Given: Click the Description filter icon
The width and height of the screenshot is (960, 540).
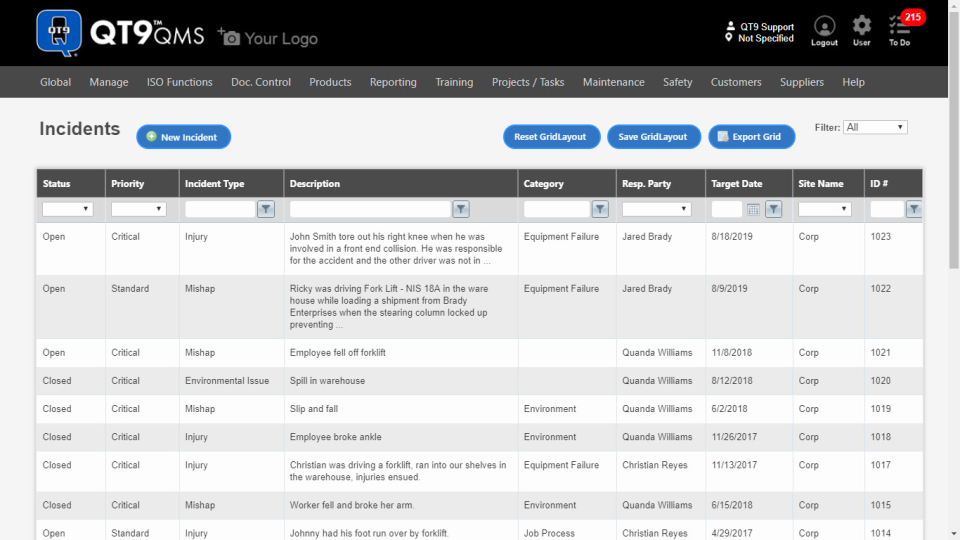Looking at the screenshot, I should 461,209.
